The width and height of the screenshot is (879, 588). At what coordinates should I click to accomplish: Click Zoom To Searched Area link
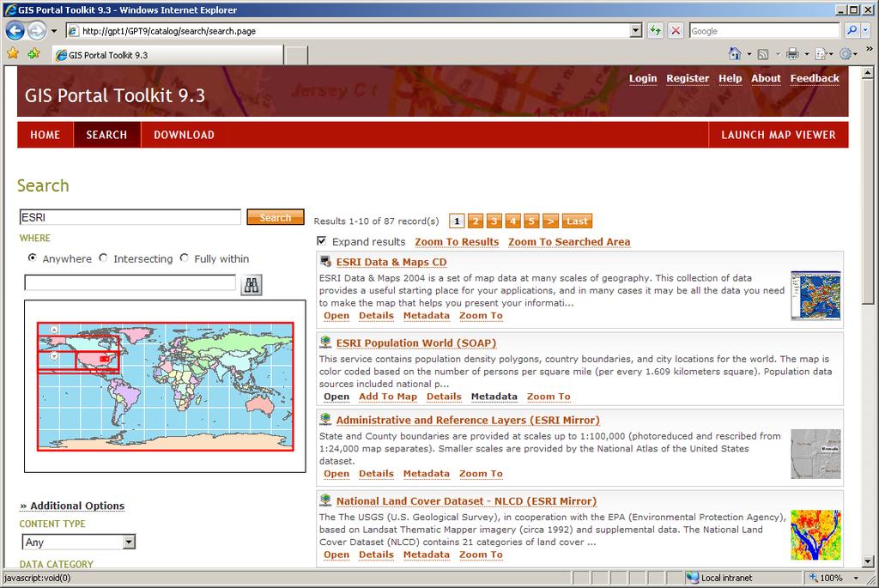tap(569, 241)
